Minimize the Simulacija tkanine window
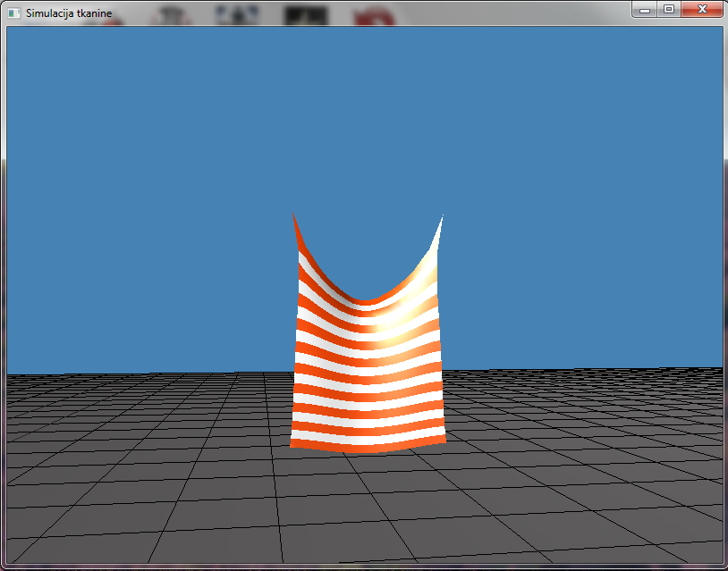This screenshot has width=728, height=571. (x=645, y=9)
